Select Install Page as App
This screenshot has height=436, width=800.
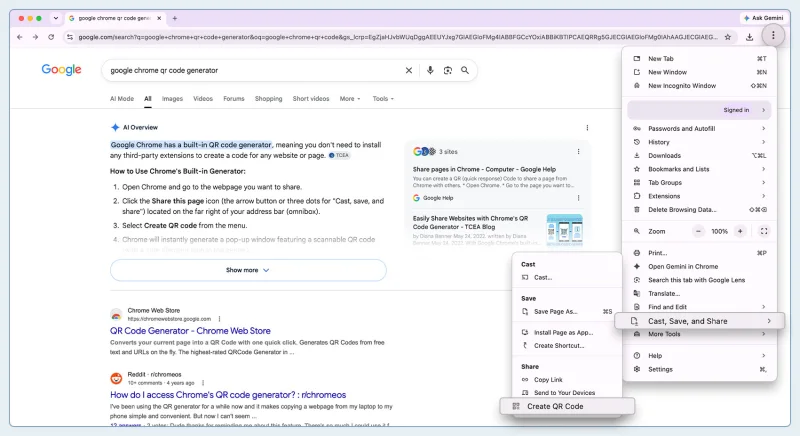coord(567,332)
